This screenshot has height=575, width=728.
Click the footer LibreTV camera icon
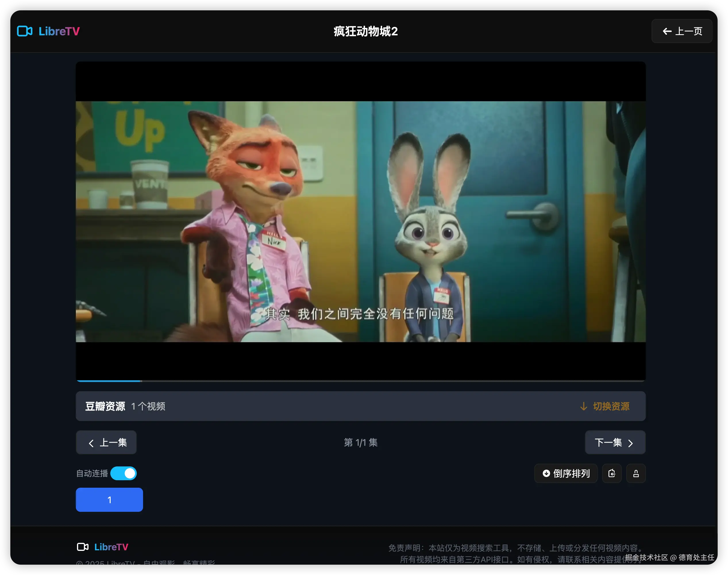pyautogui.click(x=82, y=547)
